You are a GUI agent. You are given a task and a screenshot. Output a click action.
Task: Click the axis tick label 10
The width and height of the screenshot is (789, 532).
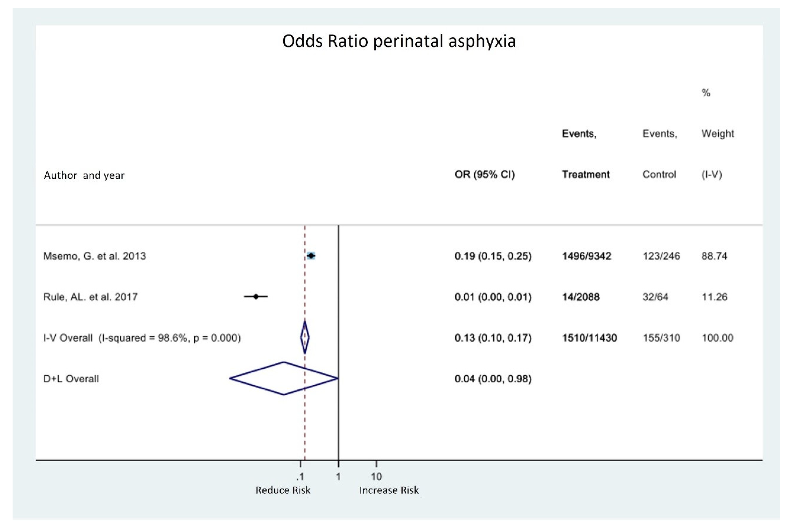coord(376,476)
